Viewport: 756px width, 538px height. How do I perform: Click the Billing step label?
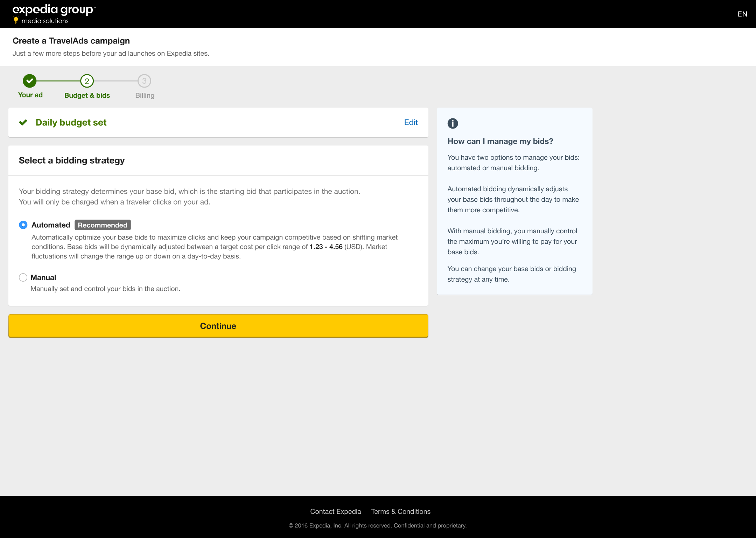point(145,95)
